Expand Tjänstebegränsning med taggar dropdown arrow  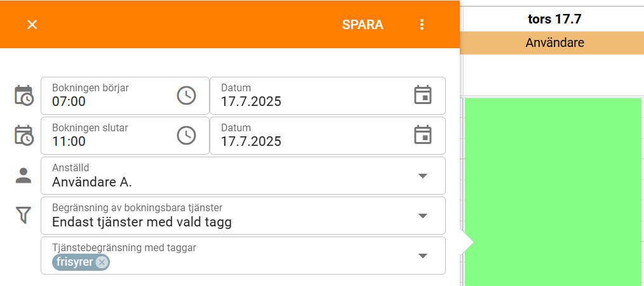422,256
